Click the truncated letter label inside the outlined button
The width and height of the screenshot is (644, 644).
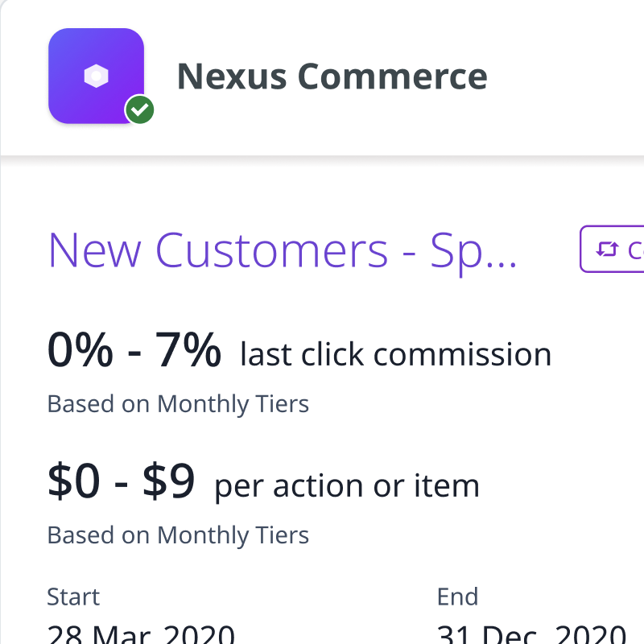[635, 250]
